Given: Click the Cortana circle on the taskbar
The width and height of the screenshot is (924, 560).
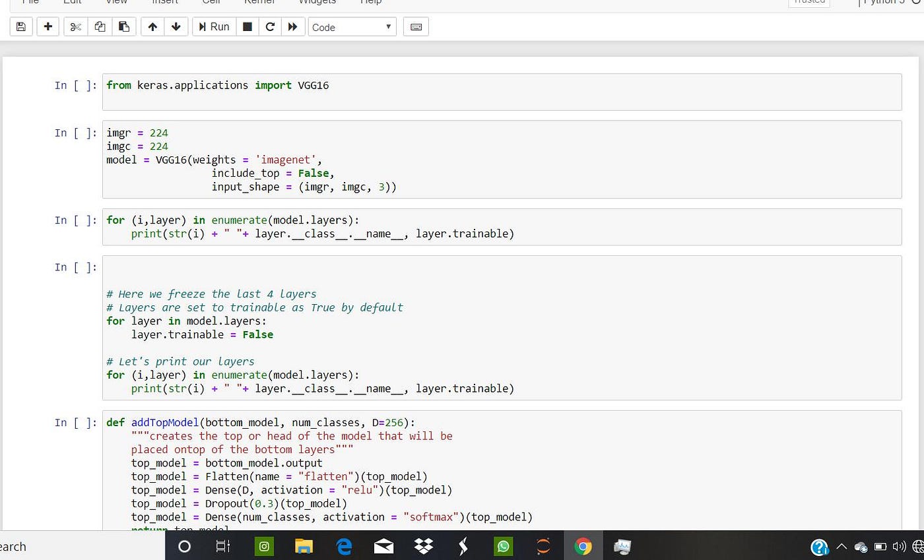Looking at the screenshot, I should 185,546.
